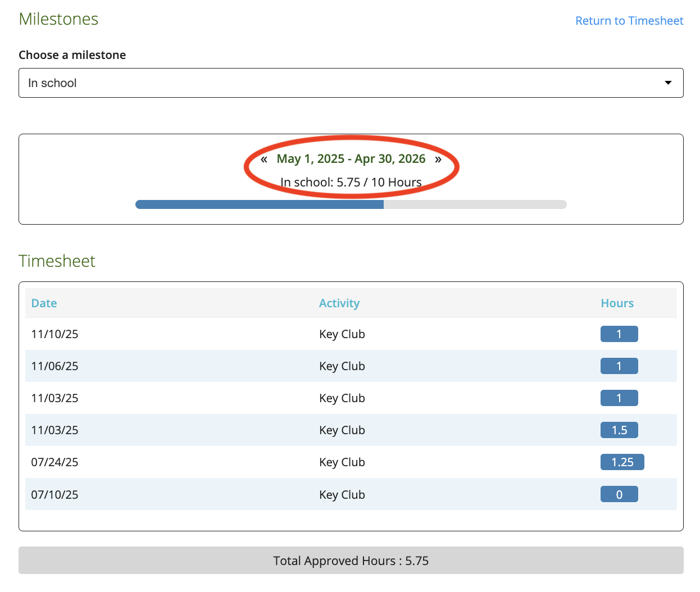Screen dimensions: 700x592
Task: Click the Milestones heading
Action: coord(58,19)
